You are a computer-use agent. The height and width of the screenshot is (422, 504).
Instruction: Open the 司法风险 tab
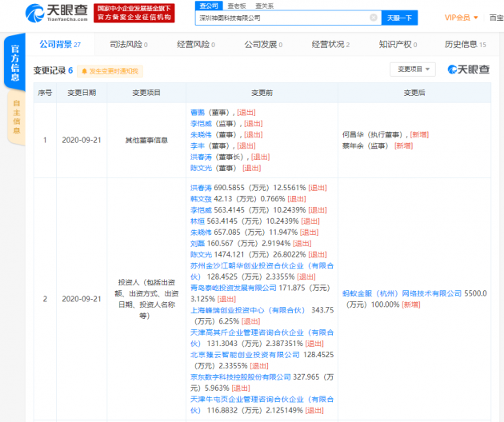[x=129, y=44]
